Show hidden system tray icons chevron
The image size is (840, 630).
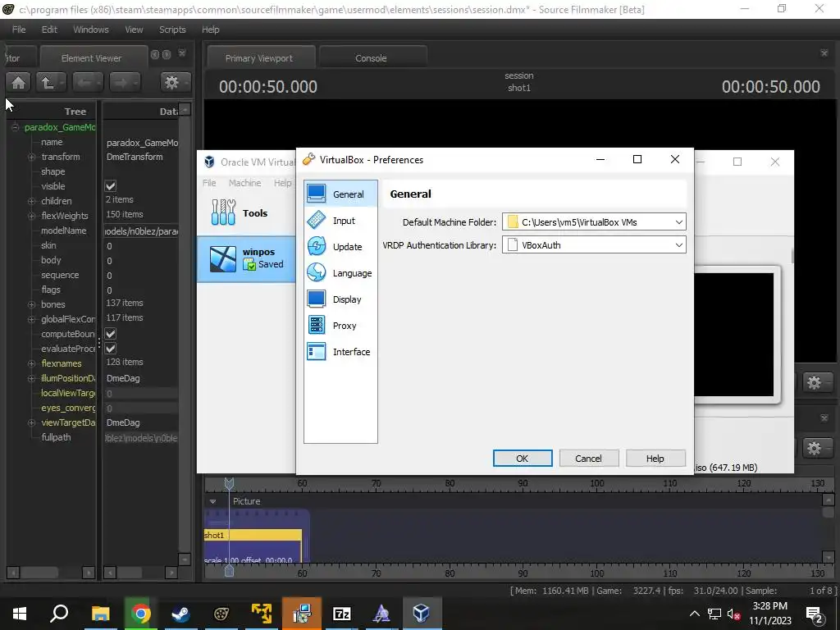click(x=694, y=614)
